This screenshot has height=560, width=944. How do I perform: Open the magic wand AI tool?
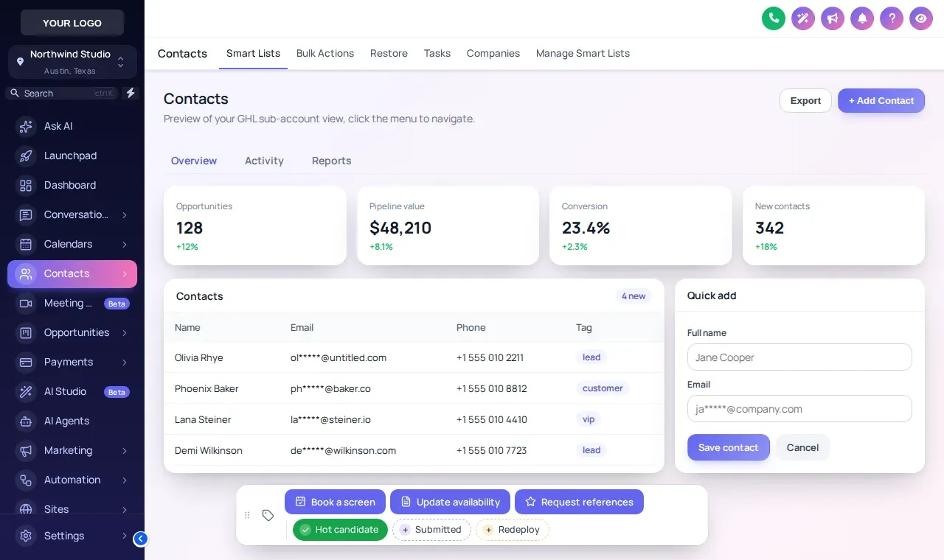point(803,18)
